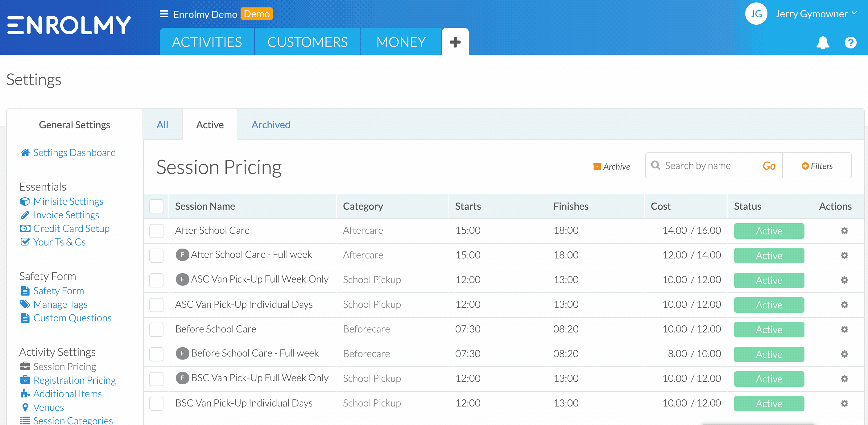Open the ACTIVITIES tab

[x=207, y=42]
